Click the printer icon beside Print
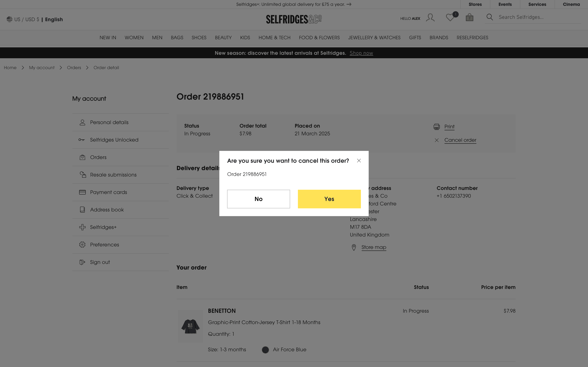The width and height of the screenshot is (588, 367). point(436,127)
